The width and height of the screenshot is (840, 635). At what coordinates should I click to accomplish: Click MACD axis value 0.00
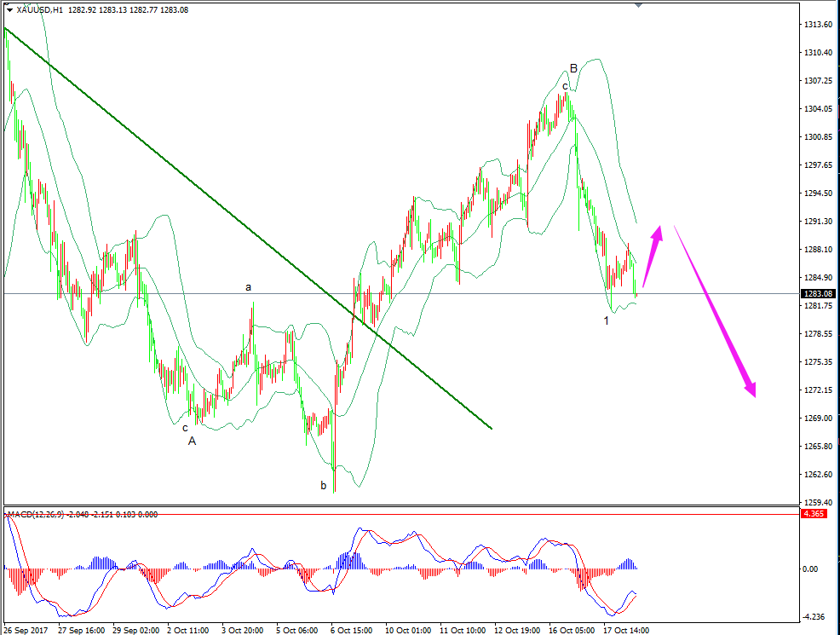(x=810, y=569)
